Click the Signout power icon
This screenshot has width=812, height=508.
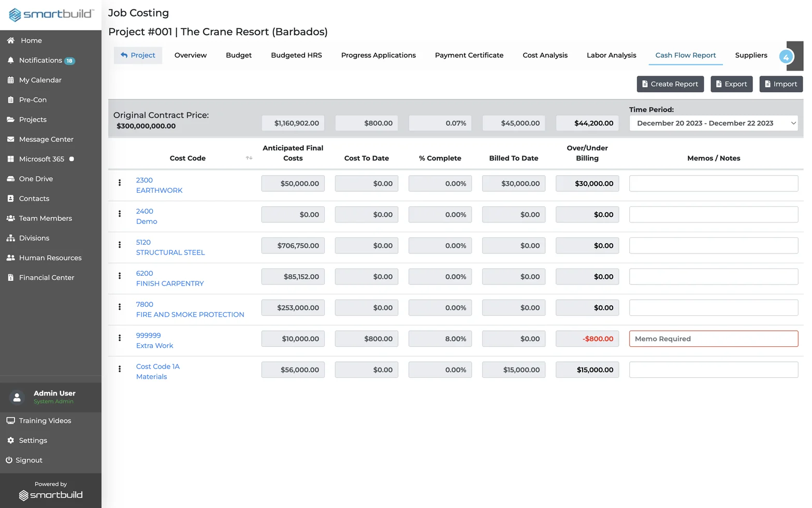tap(9, 460)
